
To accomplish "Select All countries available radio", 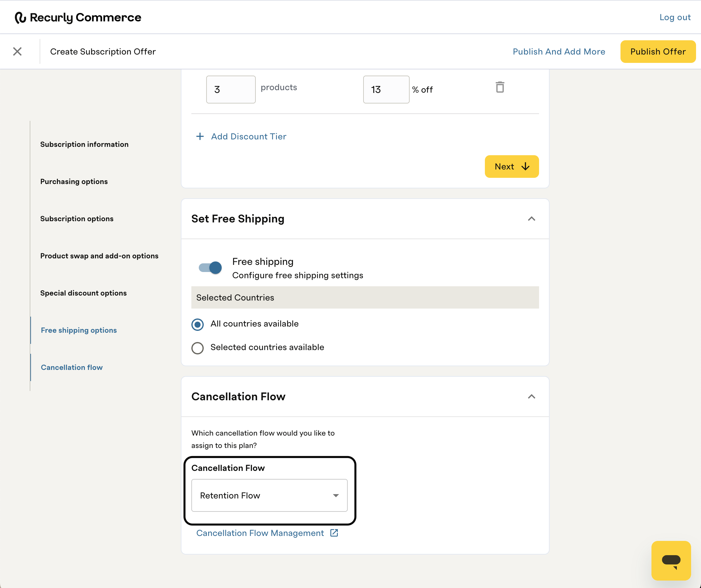I will pyautogui.click(x=198, y=324).
